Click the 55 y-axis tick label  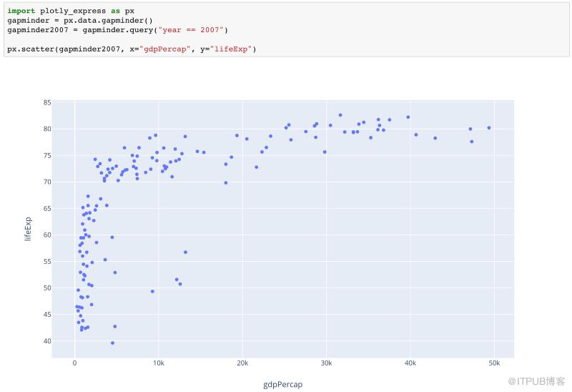(47, 261)
